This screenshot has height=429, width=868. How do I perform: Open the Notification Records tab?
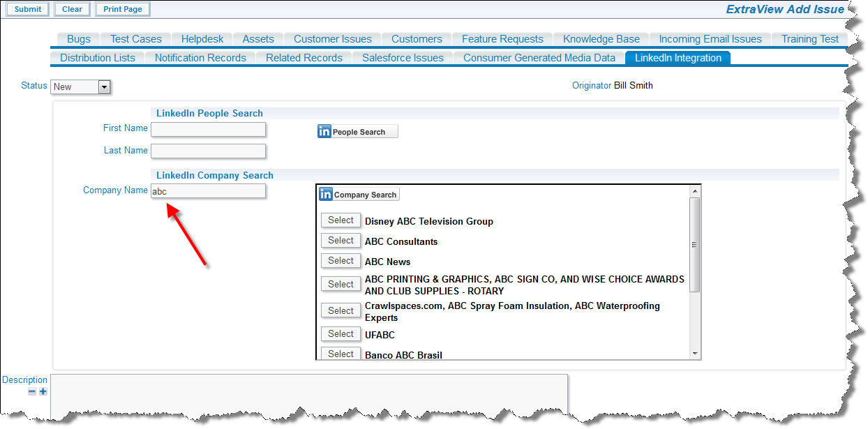[x=200, y=58]
